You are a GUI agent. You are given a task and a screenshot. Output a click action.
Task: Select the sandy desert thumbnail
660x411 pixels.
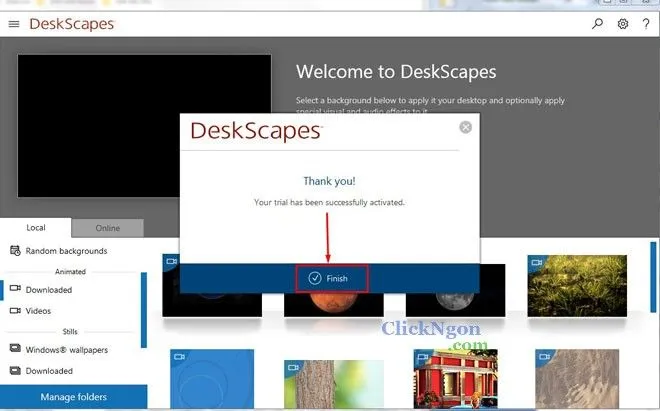pos(577,379)
